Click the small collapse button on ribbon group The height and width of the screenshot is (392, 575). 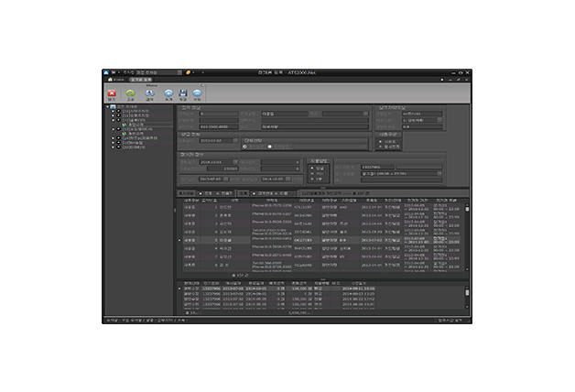202,85
